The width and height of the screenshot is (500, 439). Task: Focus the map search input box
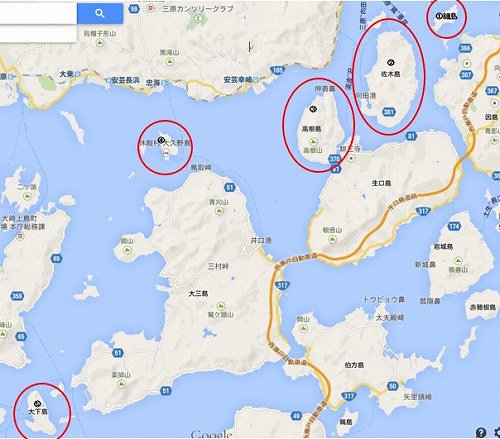pyautogui.click(x=38, y=14)
